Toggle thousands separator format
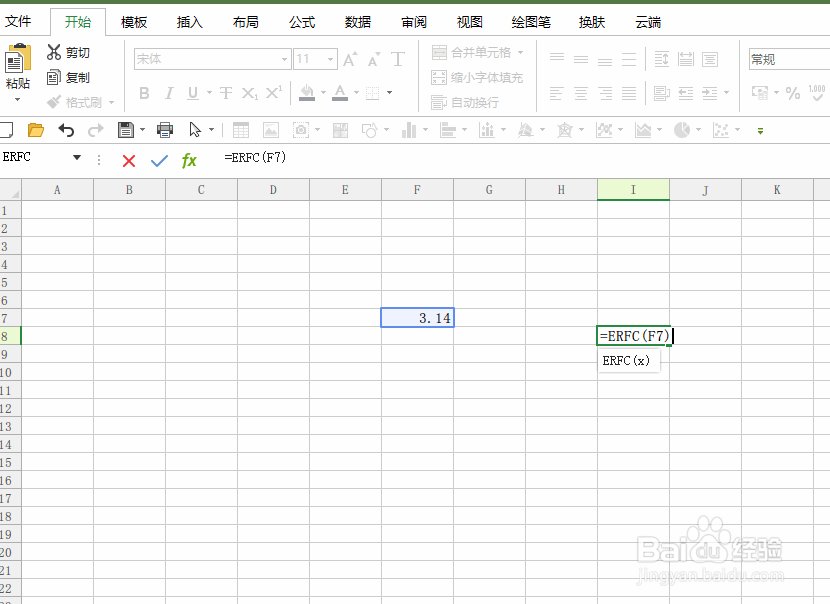The height and width of the screenshot is (604, 830). tap(817, 94)
